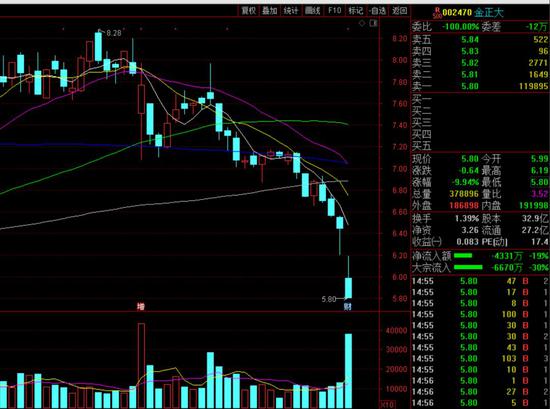Screen dimensions: 550x409
Task: Select the 卖二 row at 5.81
Action: (x=480, y=74)
